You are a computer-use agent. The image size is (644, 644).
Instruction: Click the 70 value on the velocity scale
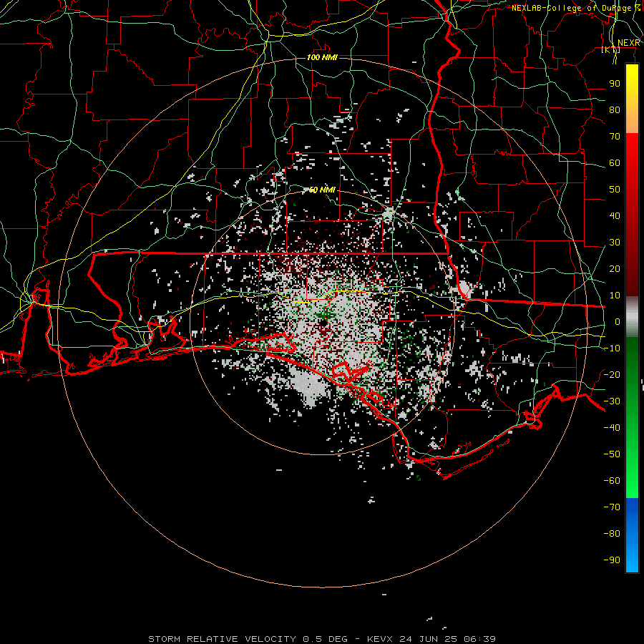[x=615, y=137]
